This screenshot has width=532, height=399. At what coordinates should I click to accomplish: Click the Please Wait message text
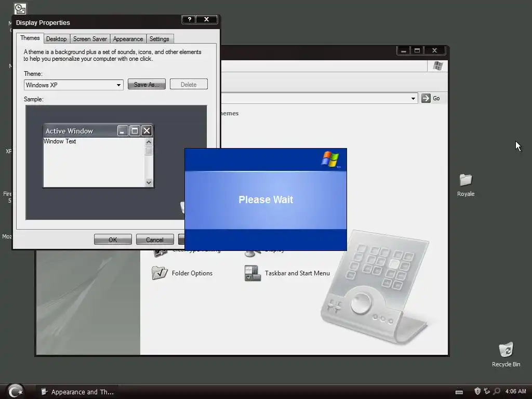(265, 199)
